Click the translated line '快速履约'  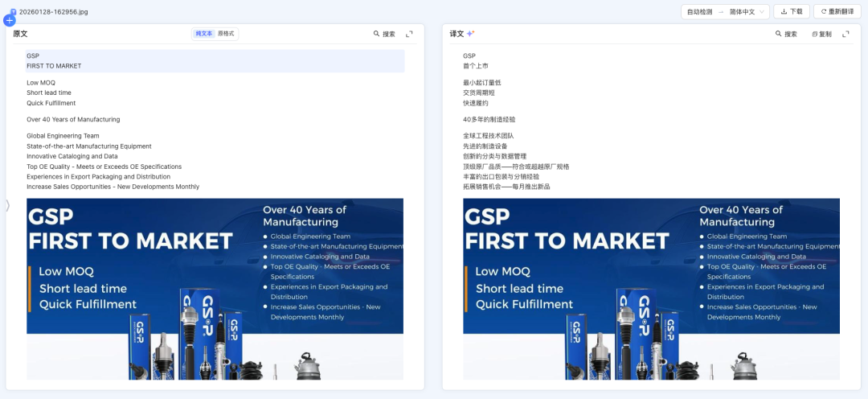[476, 103]
